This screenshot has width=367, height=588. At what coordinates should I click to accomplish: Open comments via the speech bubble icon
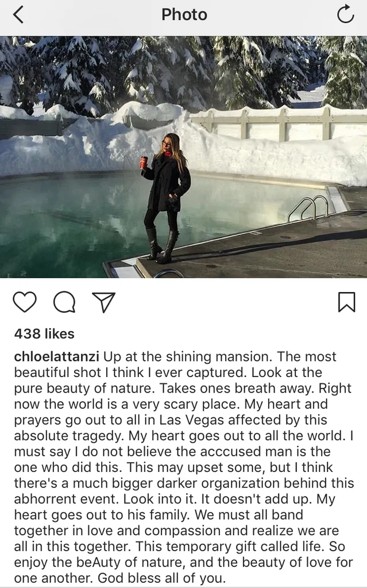[x=64, y=302]
